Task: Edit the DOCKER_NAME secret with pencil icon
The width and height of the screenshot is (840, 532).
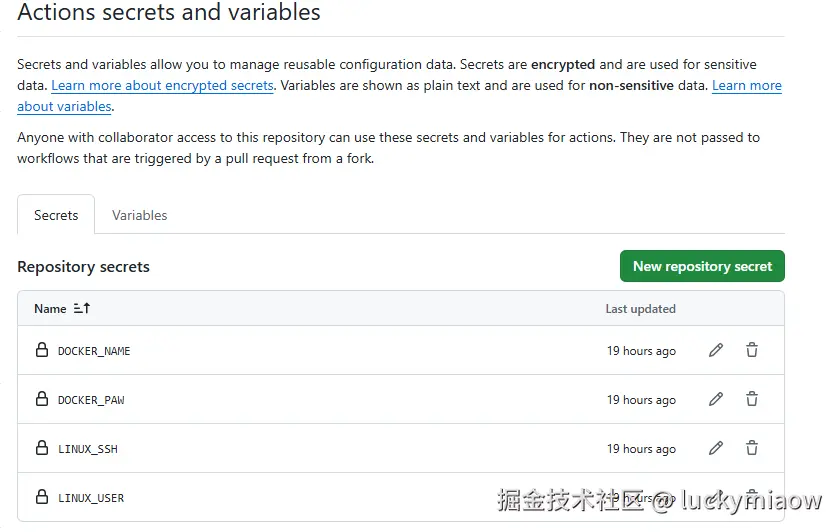Action: pos(716,350)
